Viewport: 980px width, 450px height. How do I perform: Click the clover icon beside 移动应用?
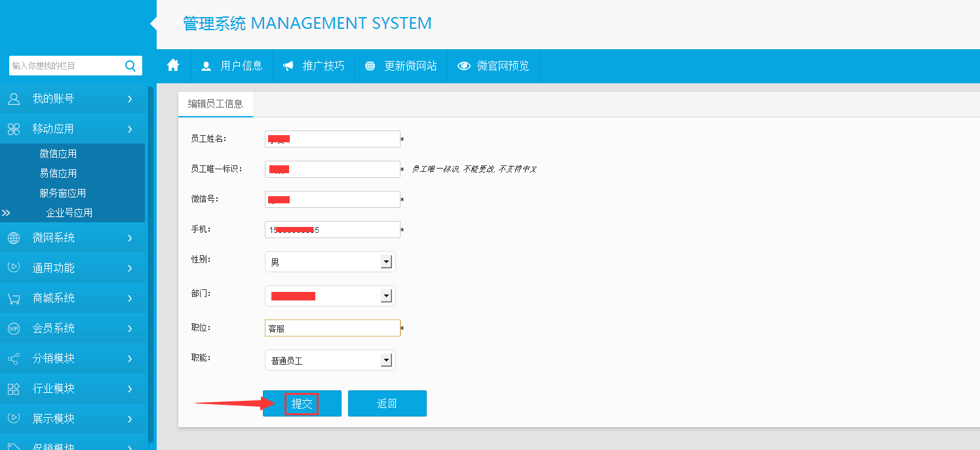tap(14, 129)
